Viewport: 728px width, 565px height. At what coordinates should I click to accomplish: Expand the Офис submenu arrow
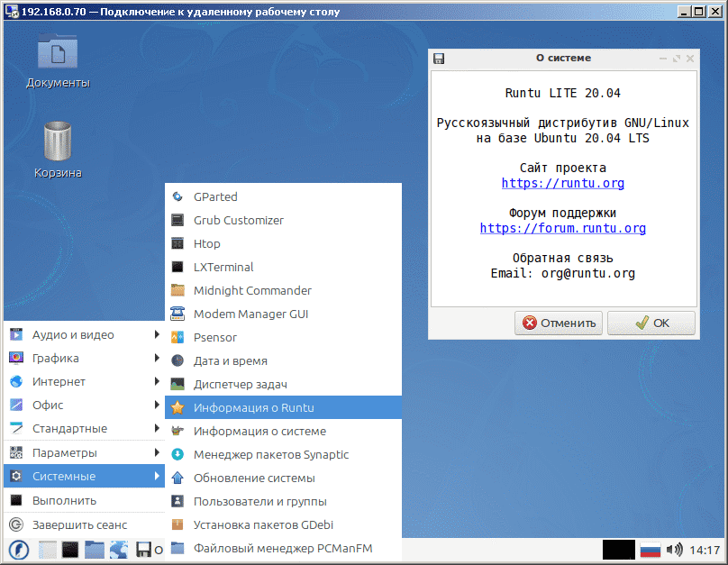tap(157, 405)
